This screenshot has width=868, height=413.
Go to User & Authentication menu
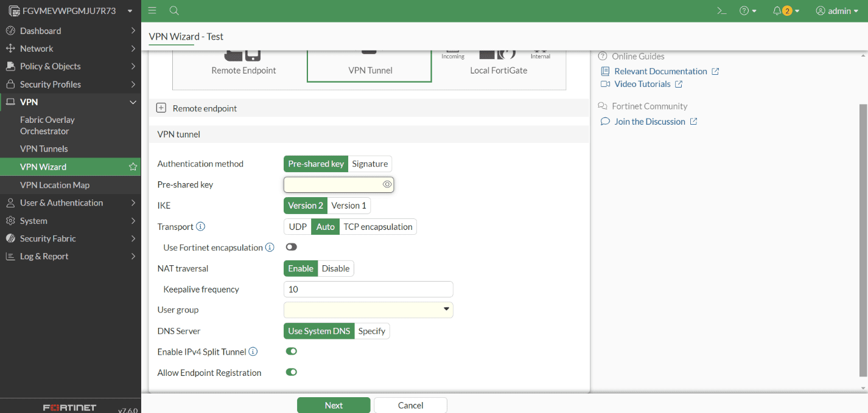(70, 203)
